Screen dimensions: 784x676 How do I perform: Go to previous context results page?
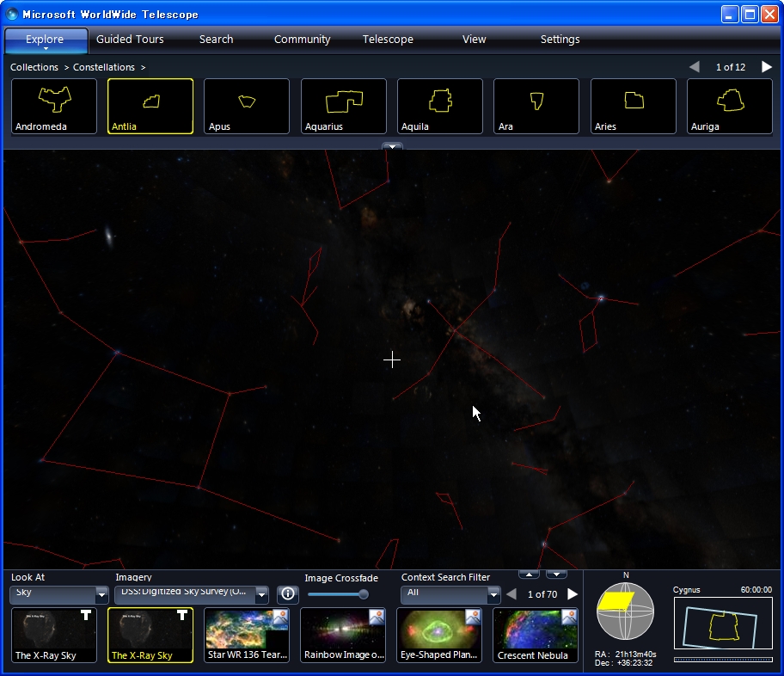pyautogui.click(x=511, y=594)
